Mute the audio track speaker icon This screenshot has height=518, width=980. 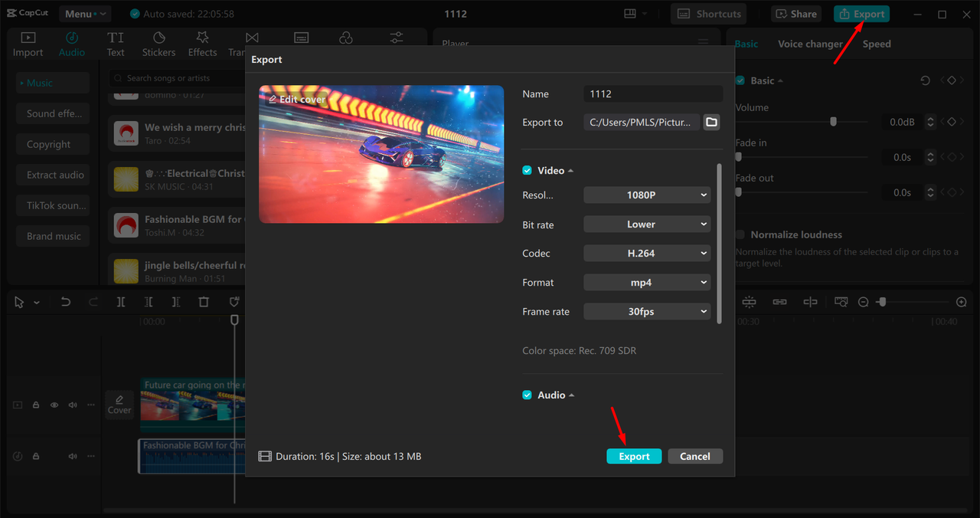pos(73,456)
